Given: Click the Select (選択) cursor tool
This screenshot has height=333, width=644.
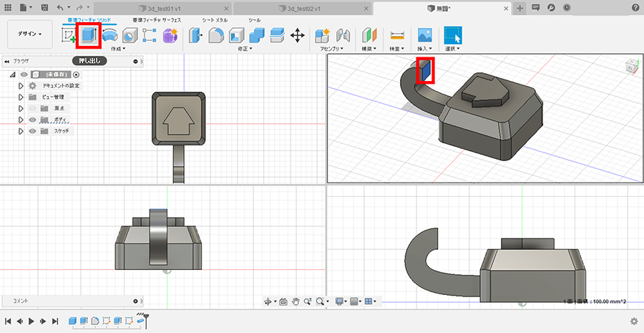Looking at the screenshot, I should coord(452,35).
